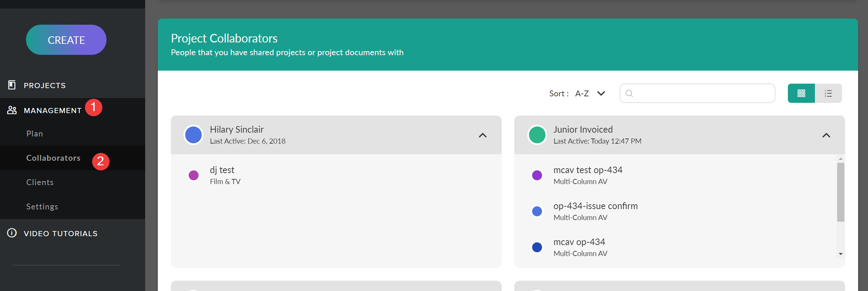Viewport: 868px width, 291px height.
Task: Click op-434-issue confirm color dot
Action: [537, 211]
